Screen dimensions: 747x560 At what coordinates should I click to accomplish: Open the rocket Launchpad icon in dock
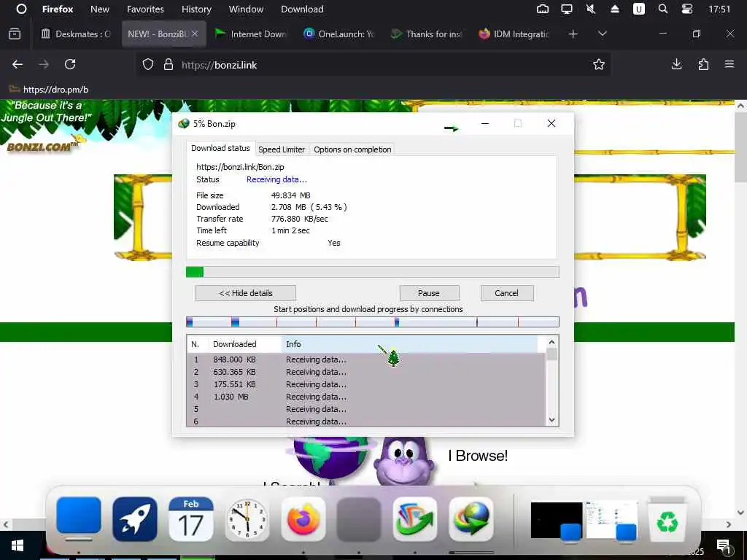(135, 519)
